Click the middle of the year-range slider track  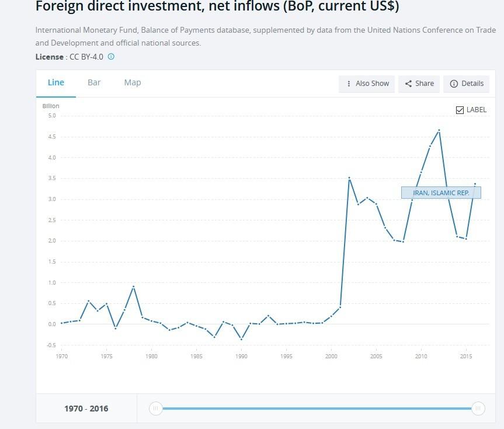(x=317, y=409)
